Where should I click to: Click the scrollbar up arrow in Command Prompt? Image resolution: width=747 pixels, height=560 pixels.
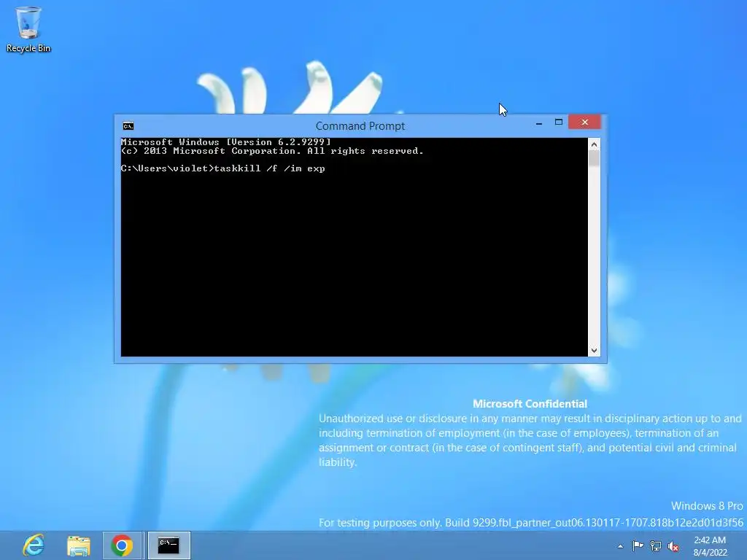[594, 144]
